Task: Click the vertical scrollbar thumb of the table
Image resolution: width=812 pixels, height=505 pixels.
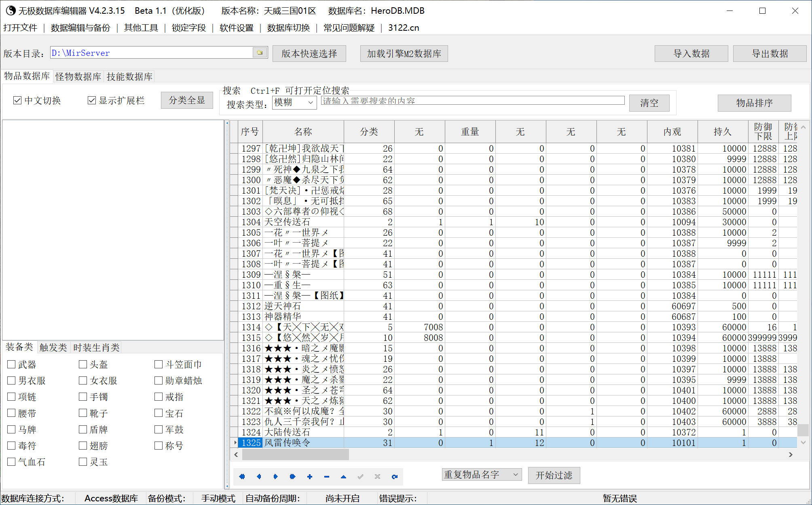Action: click(x=803, y=430)
